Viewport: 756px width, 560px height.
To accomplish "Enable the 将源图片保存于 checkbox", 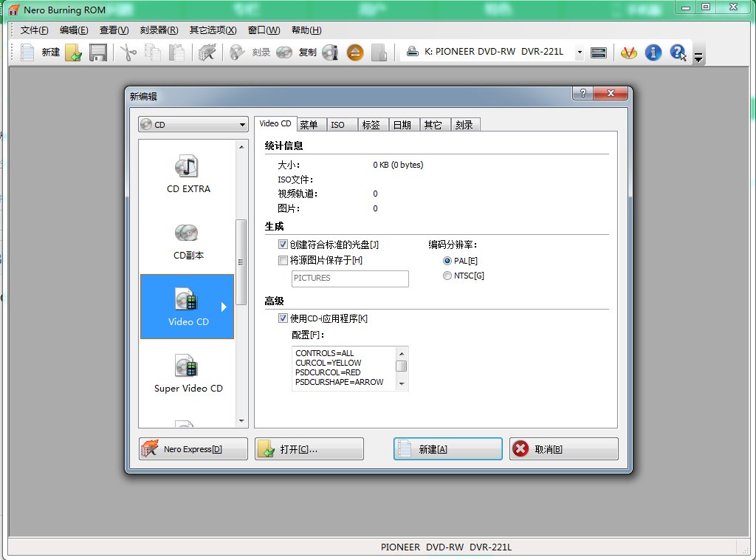I will tap(283, 260).
